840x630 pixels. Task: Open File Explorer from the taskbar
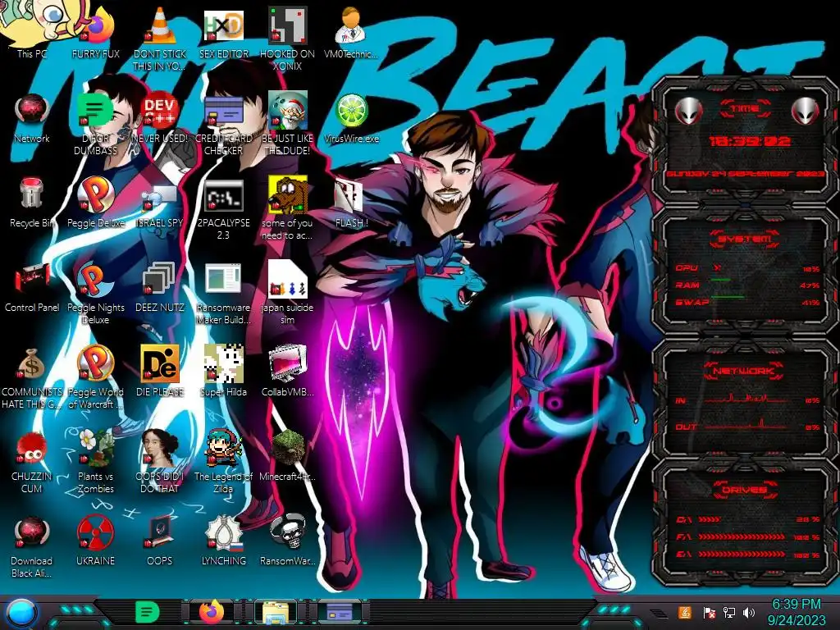pyautogui.click(x=276, y=612)
